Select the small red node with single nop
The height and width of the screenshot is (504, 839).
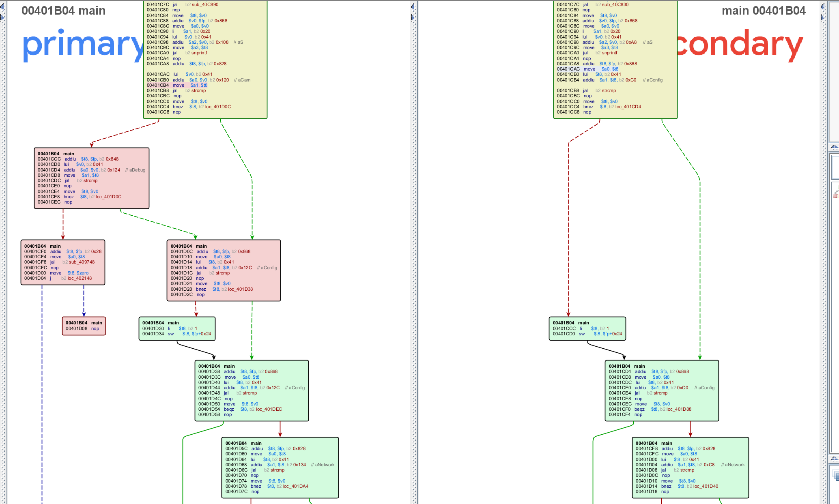click(x=84, y=326)
